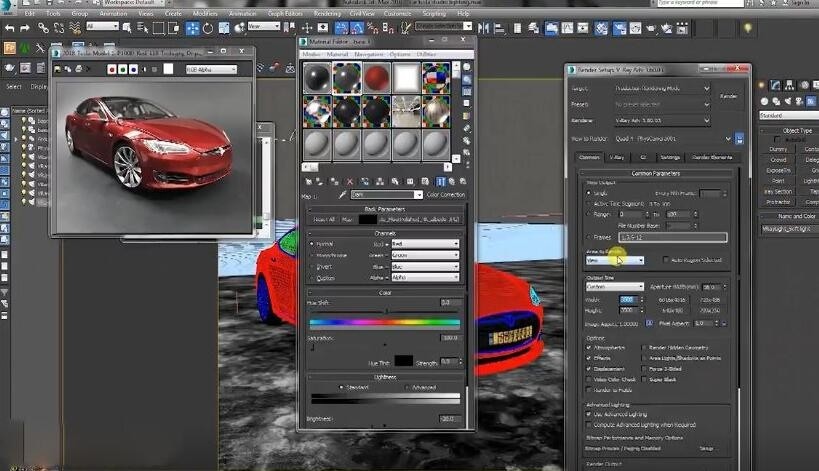Open the RGB Alpha channel dropdown
The height and width of the screenshot is (471, 819).
[x=212, y=69]
